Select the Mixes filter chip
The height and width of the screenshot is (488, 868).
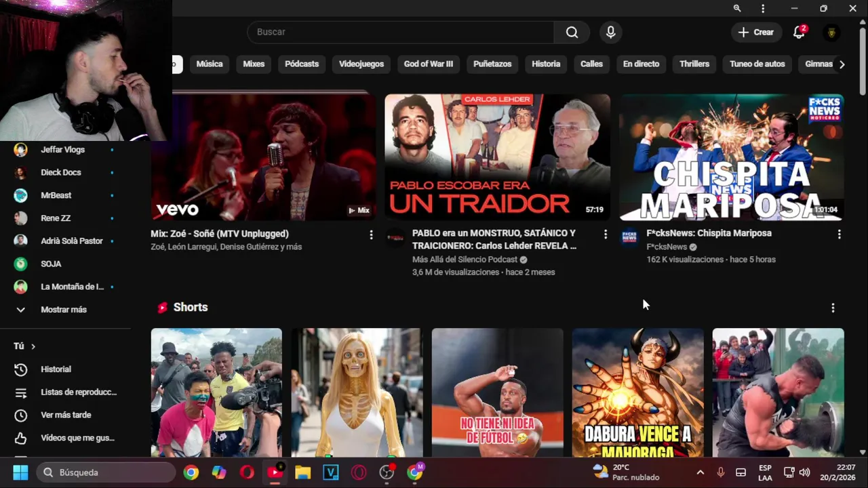[x=254, y=64]
